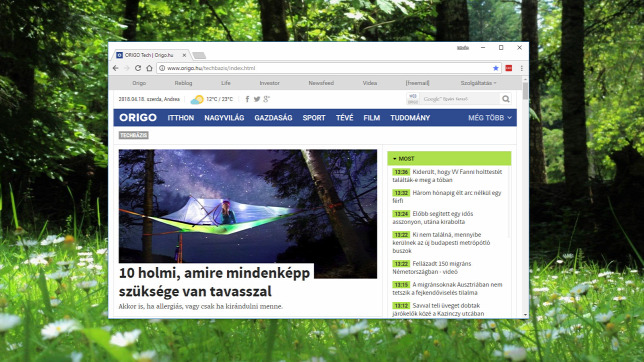Screen dimensions: 644x362
Task: Open the Origo link in the top bar
Action: [x=139, y=83]
